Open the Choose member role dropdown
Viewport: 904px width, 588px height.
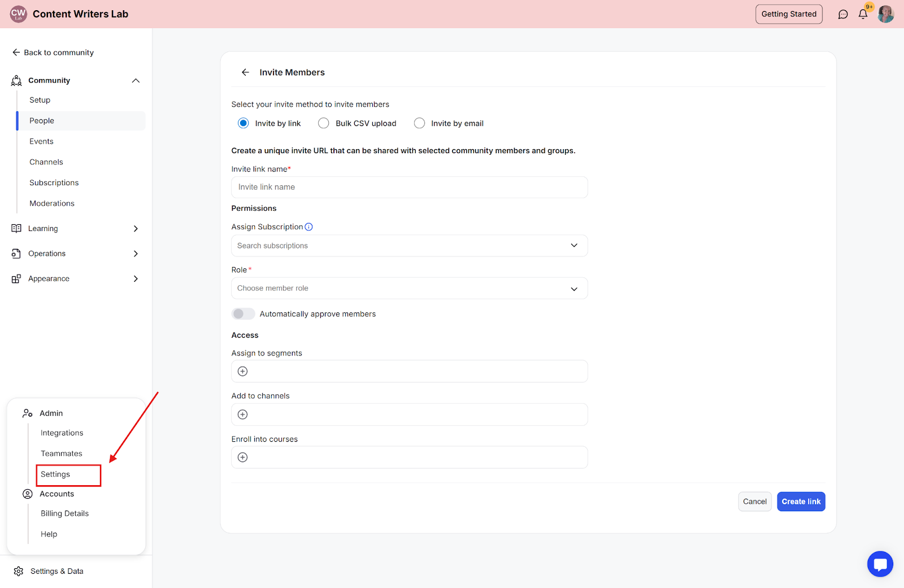410,288
